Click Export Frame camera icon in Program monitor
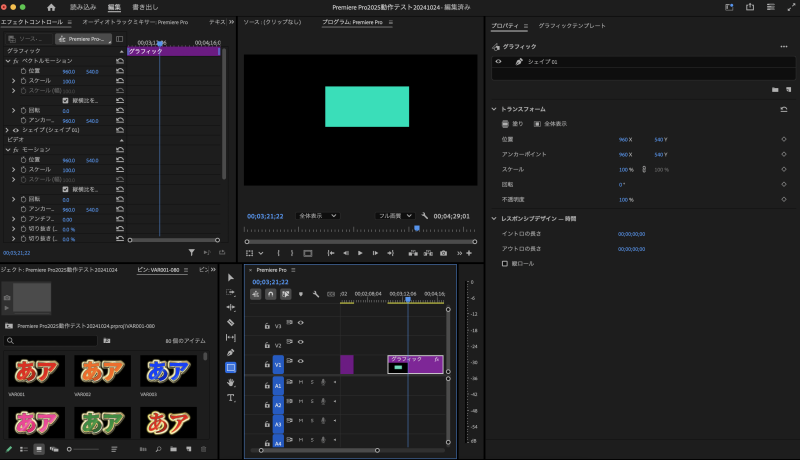Viewport: 800px width, 460px height. (443, 253)
